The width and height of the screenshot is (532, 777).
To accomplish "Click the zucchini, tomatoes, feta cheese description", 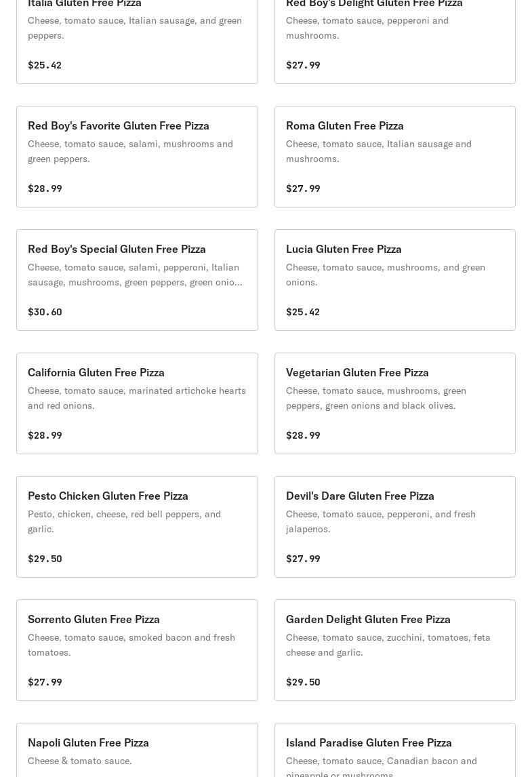I will 388,645.
